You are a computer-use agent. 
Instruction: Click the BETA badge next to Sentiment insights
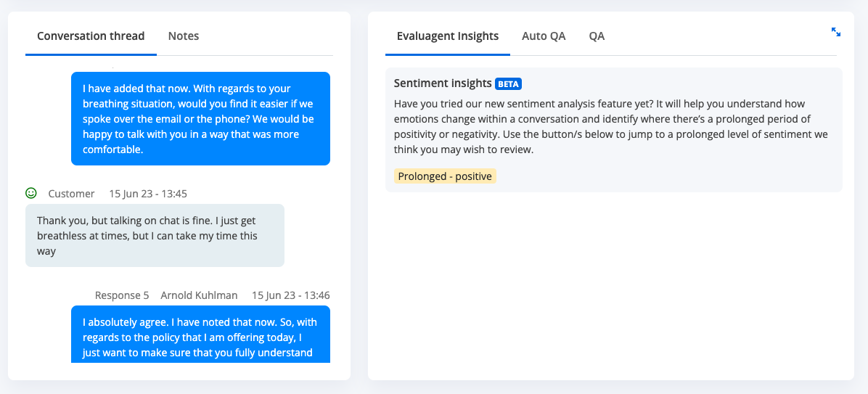coord(508,83)
